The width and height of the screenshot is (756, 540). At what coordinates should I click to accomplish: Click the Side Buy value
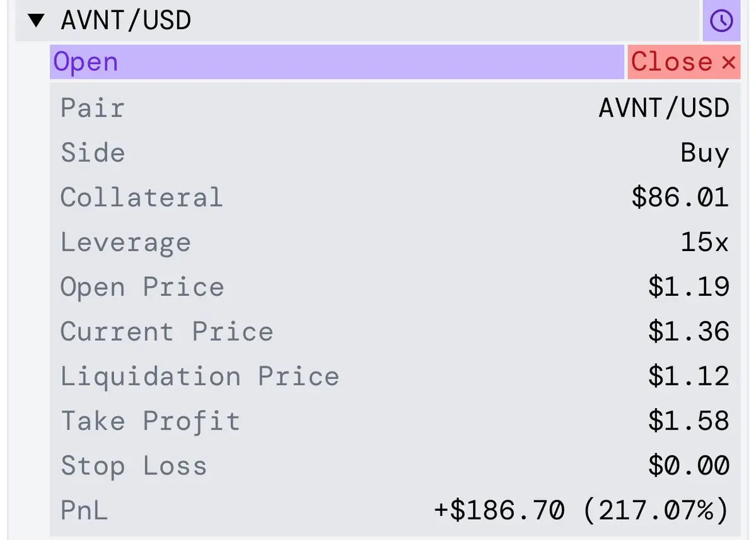click(x=705, y=153)
